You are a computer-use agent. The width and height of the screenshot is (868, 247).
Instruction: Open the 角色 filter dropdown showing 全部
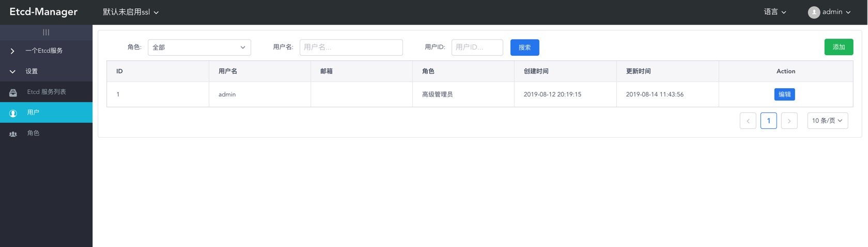pyautogui.click(x=199, y=47)
